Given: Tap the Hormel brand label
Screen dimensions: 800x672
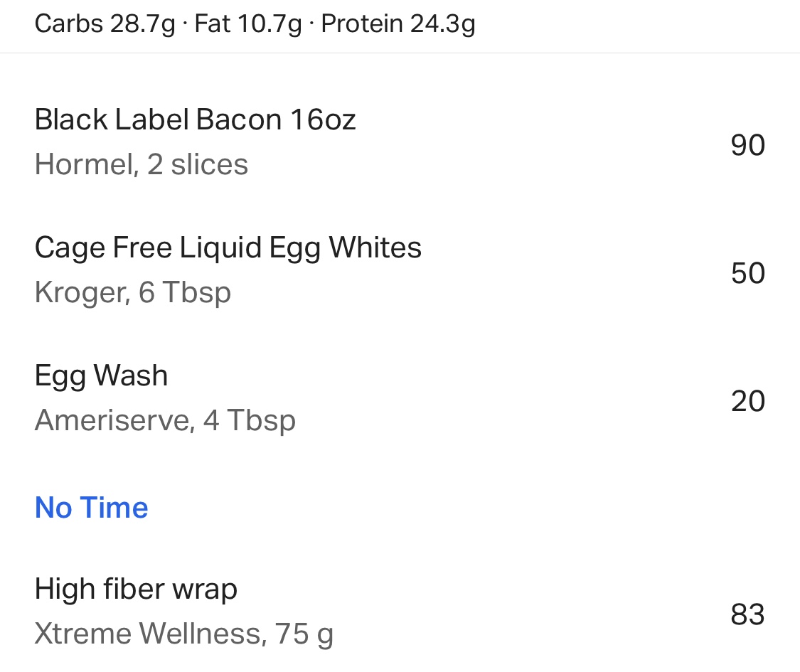Looking at the screenshot, I should pyautogui.click(x=84, y=165).
